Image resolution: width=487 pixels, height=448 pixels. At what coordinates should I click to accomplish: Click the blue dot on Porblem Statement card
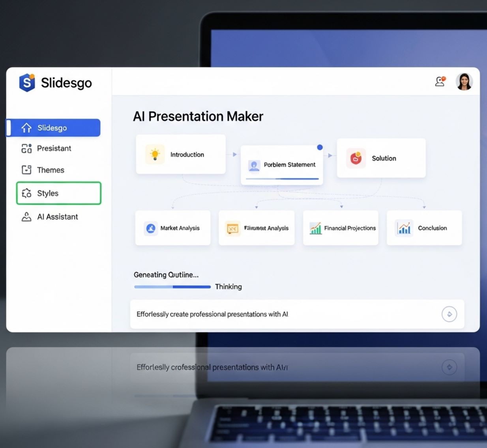[320, 147]
